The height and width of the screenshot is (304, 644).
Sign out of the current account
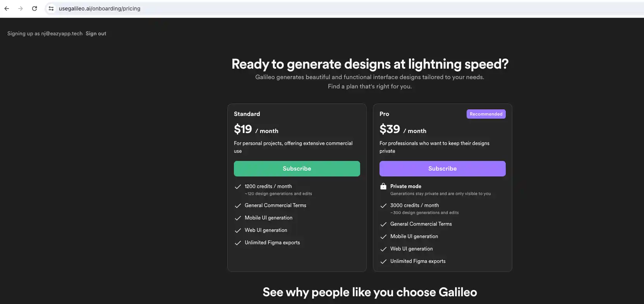click(x=96, y=34)
